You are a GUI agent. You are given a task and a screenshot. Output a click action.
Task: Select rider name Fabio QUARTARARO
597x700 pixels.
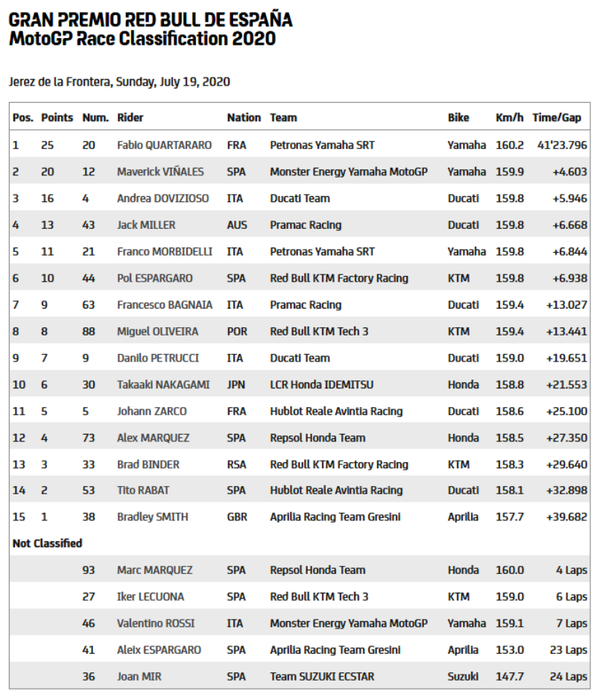tap(164, 145)
